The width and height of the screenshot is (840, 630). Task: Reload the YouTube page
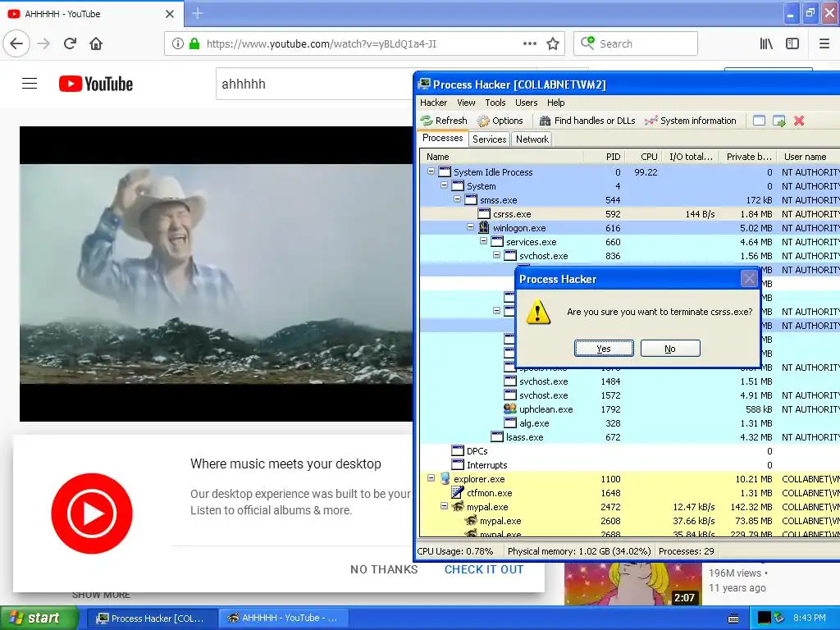point(70,44)
